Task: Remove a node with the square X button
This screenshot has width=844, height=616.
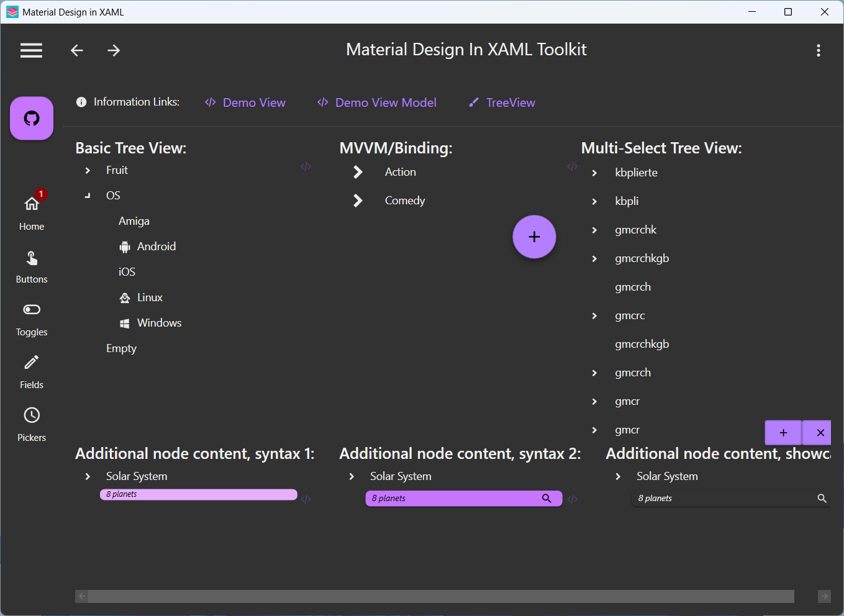Action: 817,433
